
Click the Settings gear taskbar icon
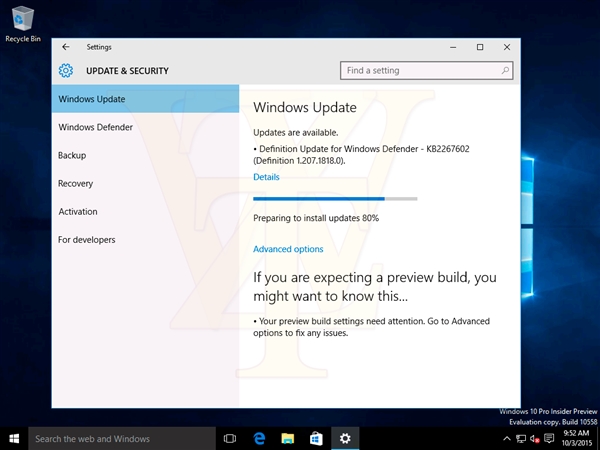pyautogui.click(x=345, y=438)
